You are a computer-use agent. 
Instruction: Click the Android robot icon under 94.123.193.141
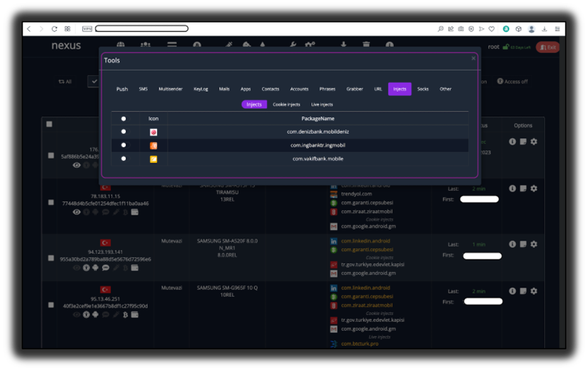tap(95, 268)
